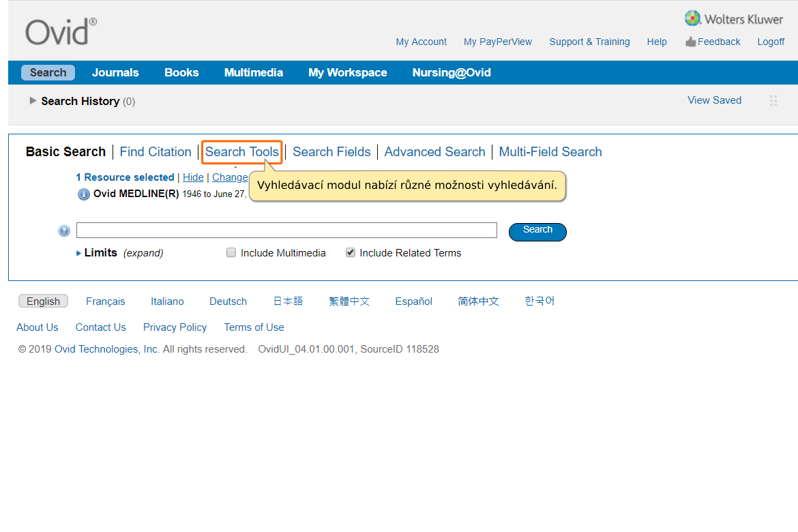Switch language to Traditional Chinese 繁體中文
Screen dimensions: 798x532
coord(349,301)
